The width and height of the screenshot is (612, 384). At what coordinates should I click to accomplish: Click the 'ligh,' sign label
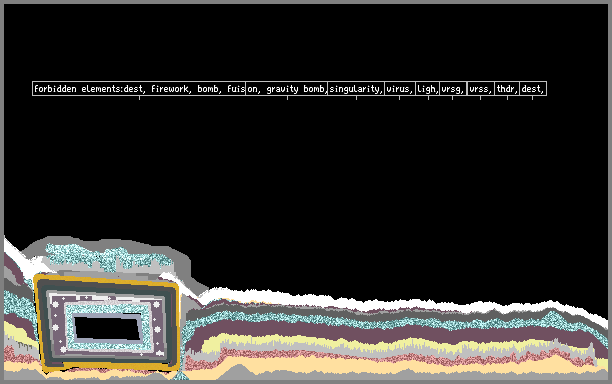pyautogui.click(x=428, y=89)
